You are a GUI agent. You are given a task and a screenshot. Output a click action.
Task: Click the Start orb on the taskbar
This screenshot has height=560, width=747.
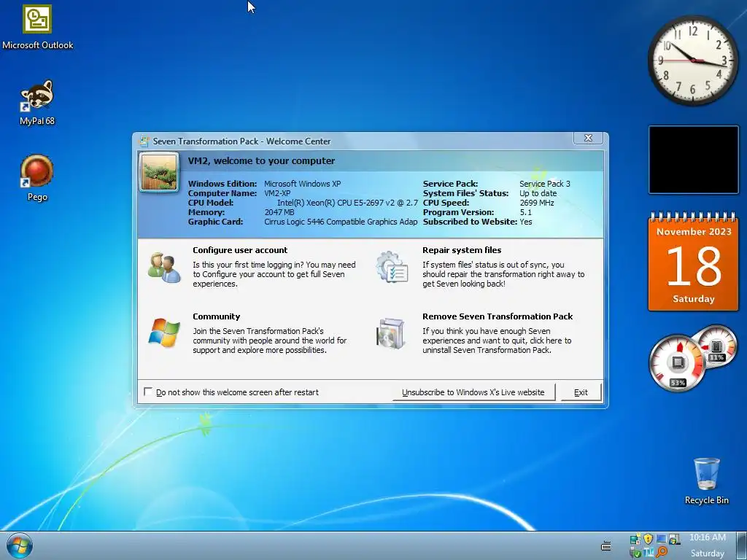pos(20,545)
